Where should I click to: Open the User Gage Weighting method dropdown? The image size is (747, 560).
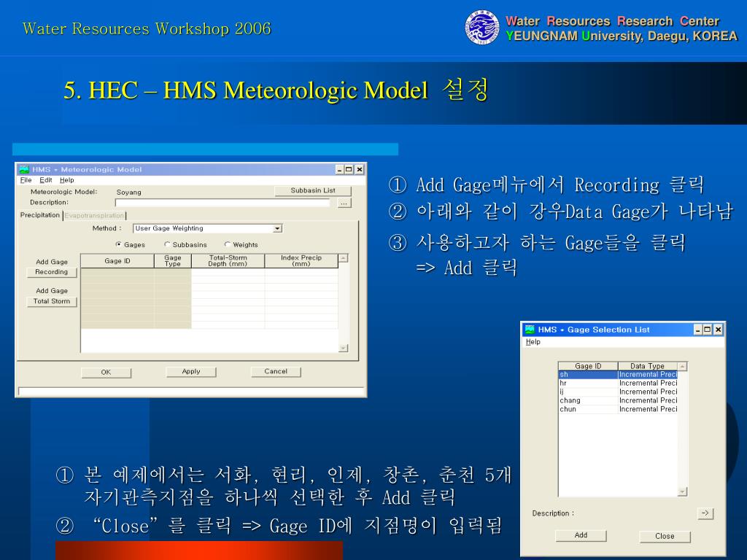click(277, 228)
